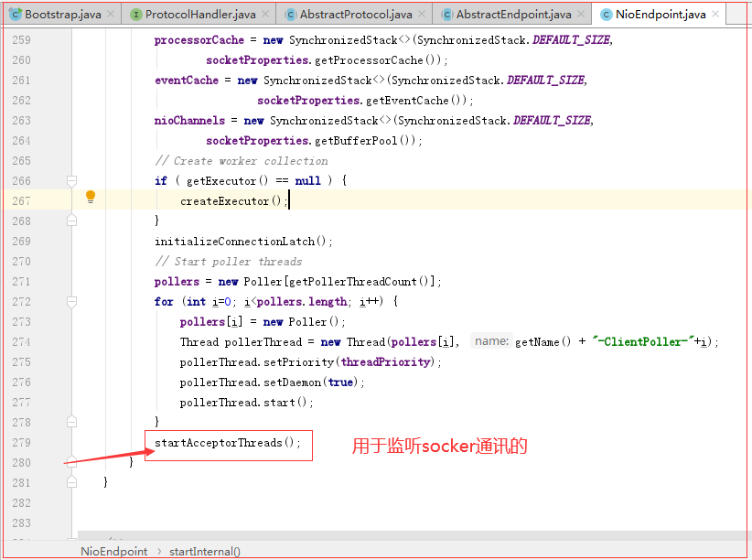Click pollerThread.start() on line 277
This screenshot has height=560, width=752.
[x=243, y=403]
